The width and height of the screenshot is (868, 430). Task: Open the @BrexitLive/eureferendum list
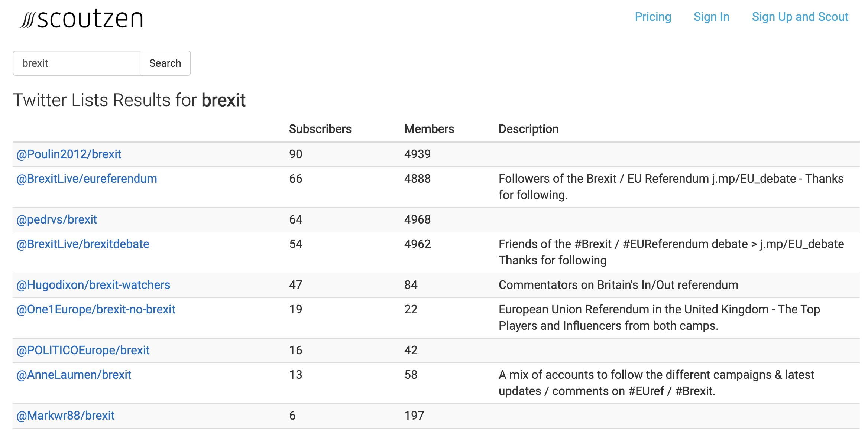pyautogui.click(x=87, y=179)
